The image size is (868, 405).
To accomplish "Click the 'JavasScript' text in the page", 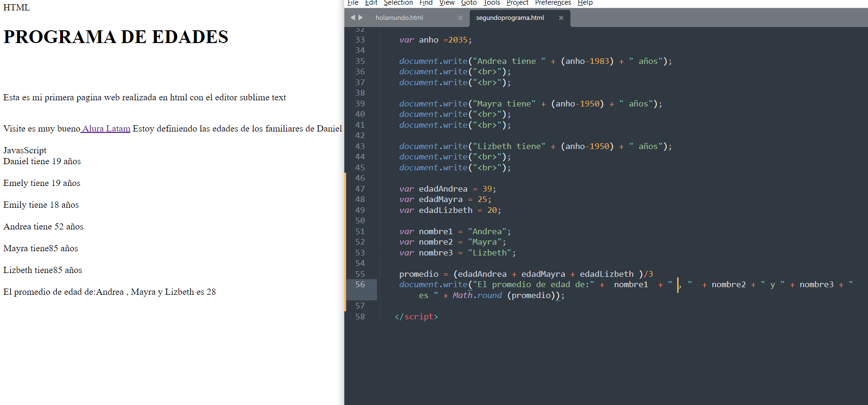I will coord(25,150).
